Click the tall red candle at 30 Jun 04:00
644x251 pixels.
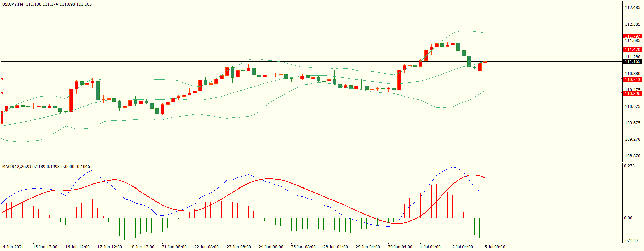(x=399, y=80)
